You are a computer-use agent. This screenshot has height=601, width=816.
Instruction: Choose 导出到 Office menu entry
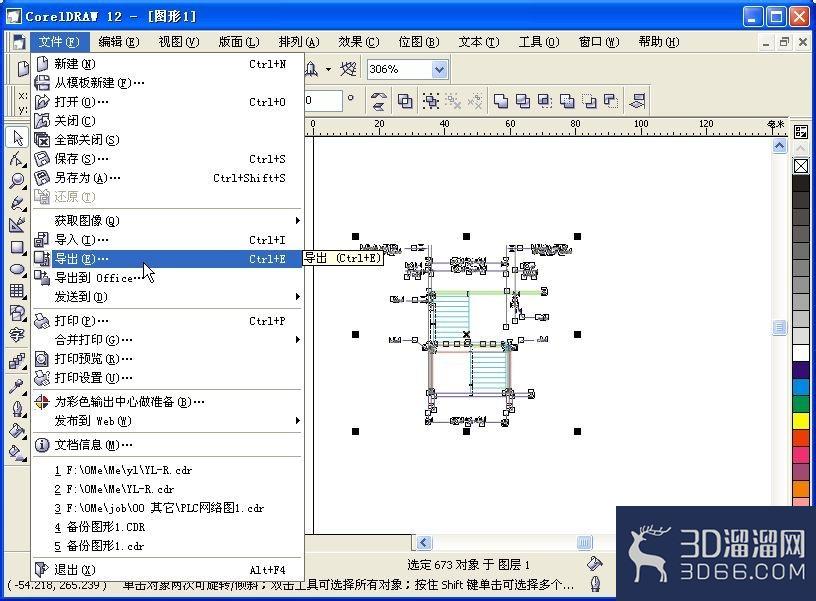[x=168, y=278]
